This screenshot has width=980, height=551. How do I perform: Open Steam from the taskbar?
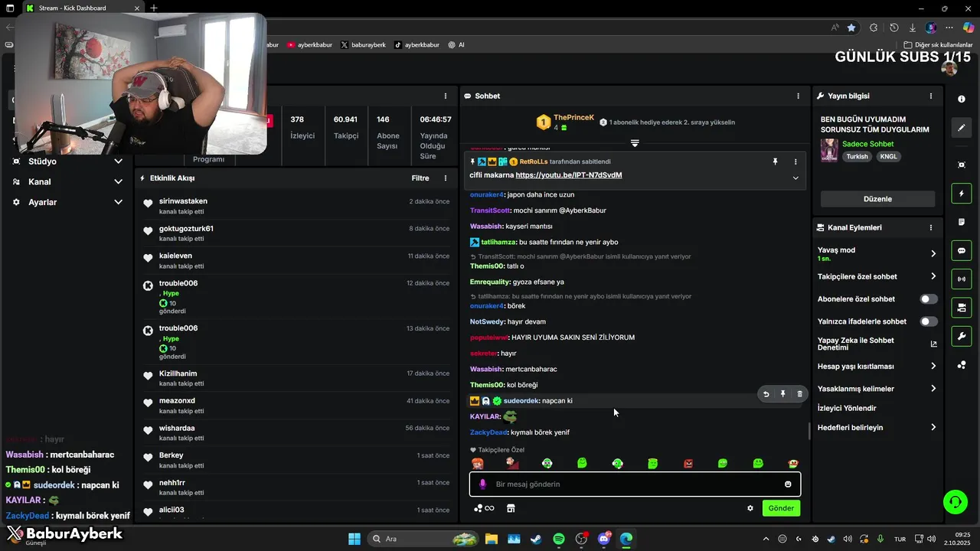click(536, 539)
